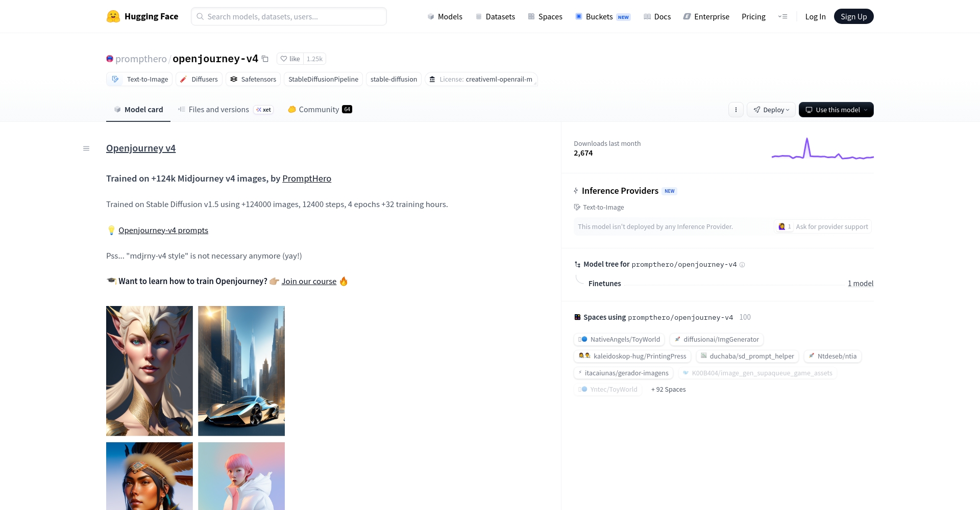The width and height of the screenshot is (980, 510).
Task: Open the NativeAngels/ToyWorld space
Action: pos(619,339)
